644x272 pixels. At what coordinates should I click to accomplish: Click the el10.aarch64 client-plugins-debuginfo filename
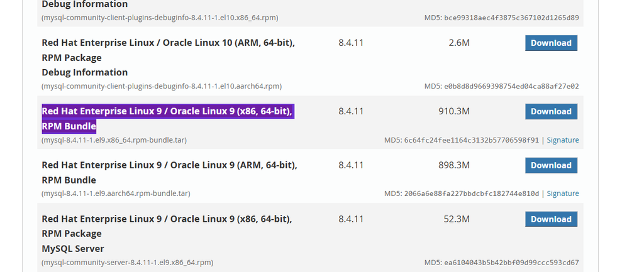[162, 86]
